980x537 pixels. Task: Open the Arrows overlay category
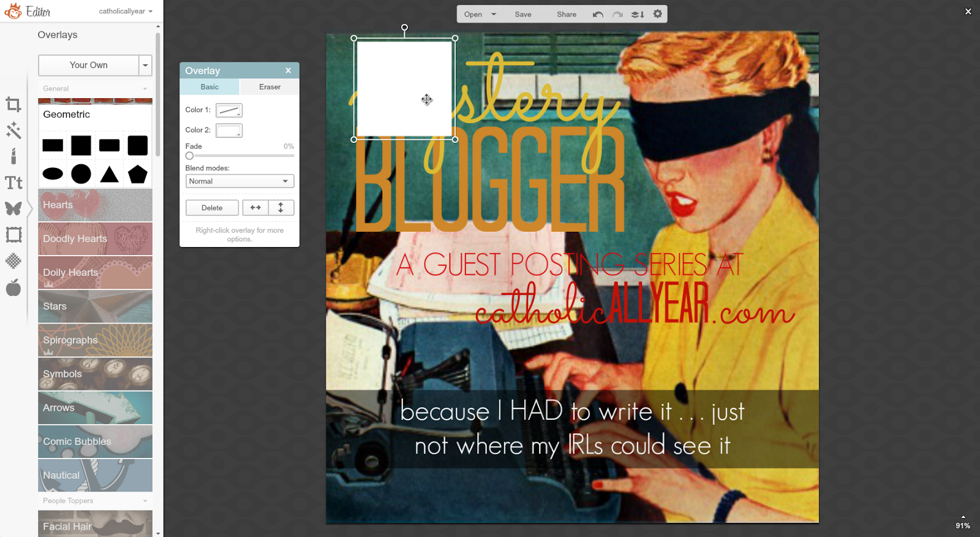click(x=95, y=408)
